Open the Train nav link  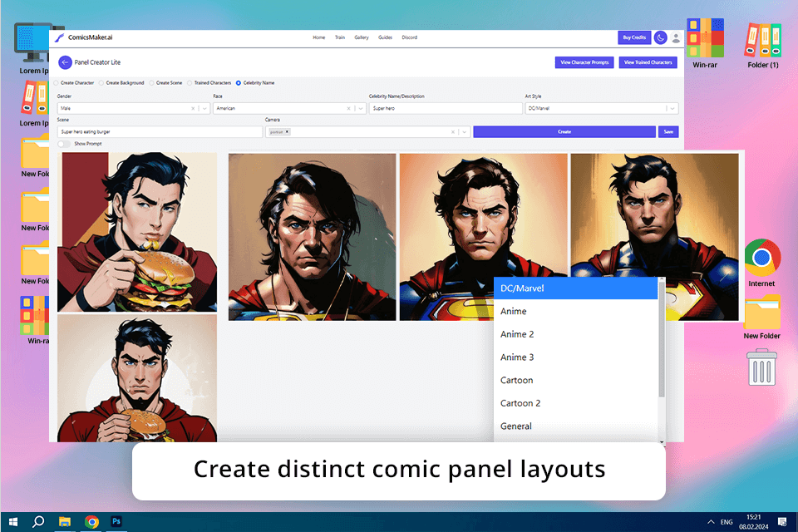(x=340, y=37)
